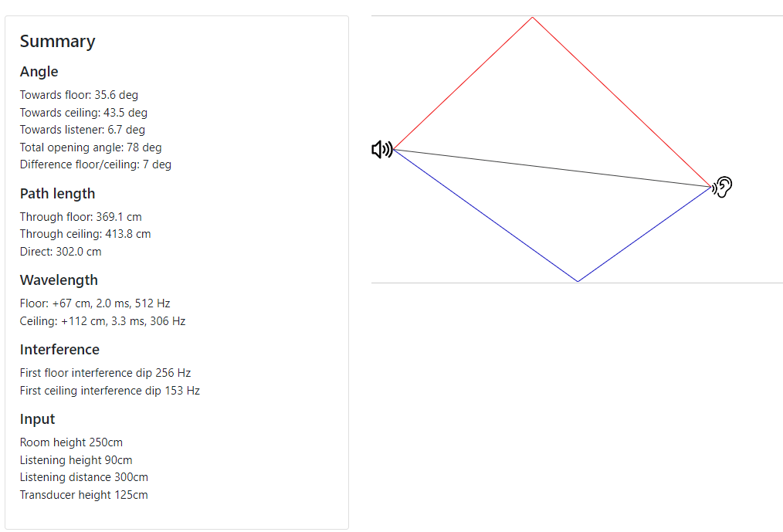
Task: Click the Floor wavelength line with 512 Hz
Action: [95, 303]
